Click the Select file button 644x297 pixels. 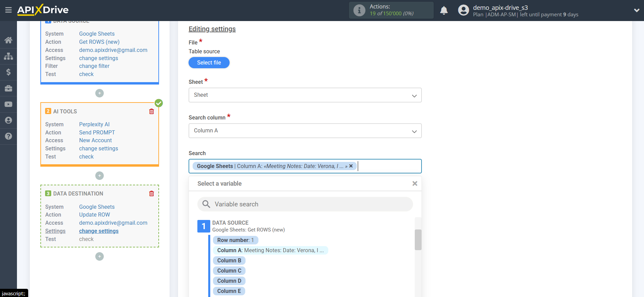(209, 62)
